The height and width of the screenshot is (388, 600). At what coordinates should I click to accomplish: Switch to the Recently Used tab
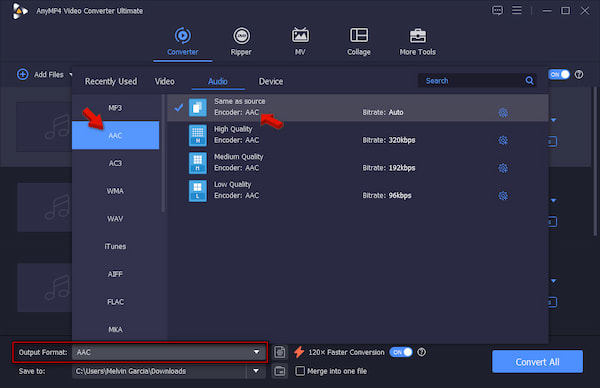point(111,81)
